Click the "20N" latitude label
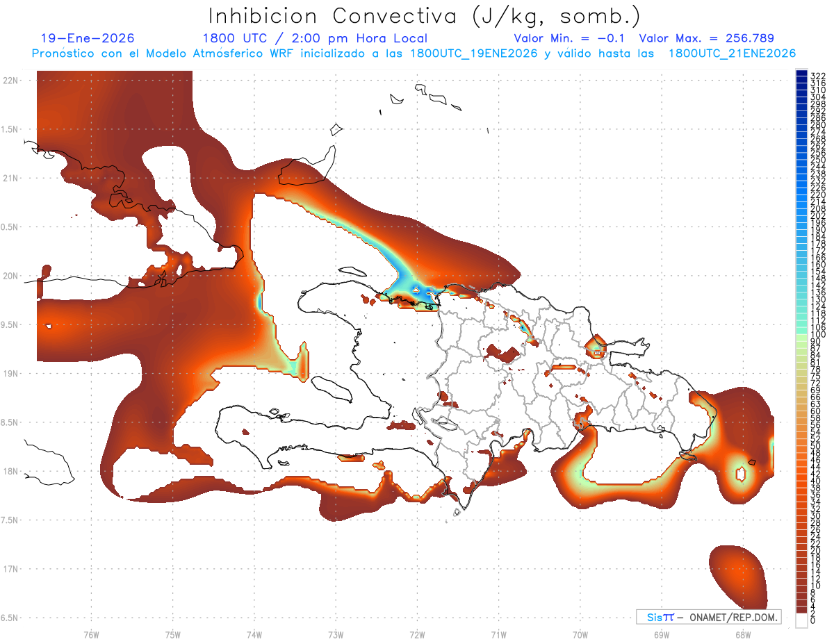The height and width of the screenshot is (644, 834). tap(10, 276)
